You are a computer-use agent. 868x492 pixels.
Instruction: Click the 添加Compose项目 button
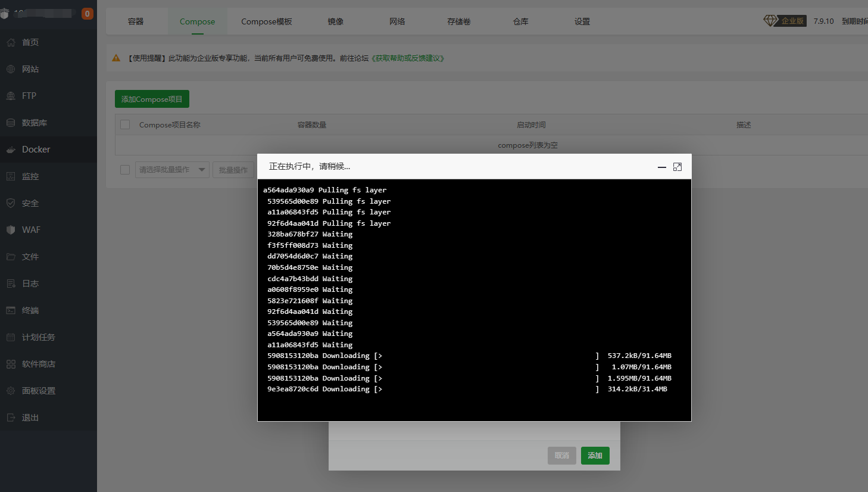pyautogui.click(x=152, y=99)
